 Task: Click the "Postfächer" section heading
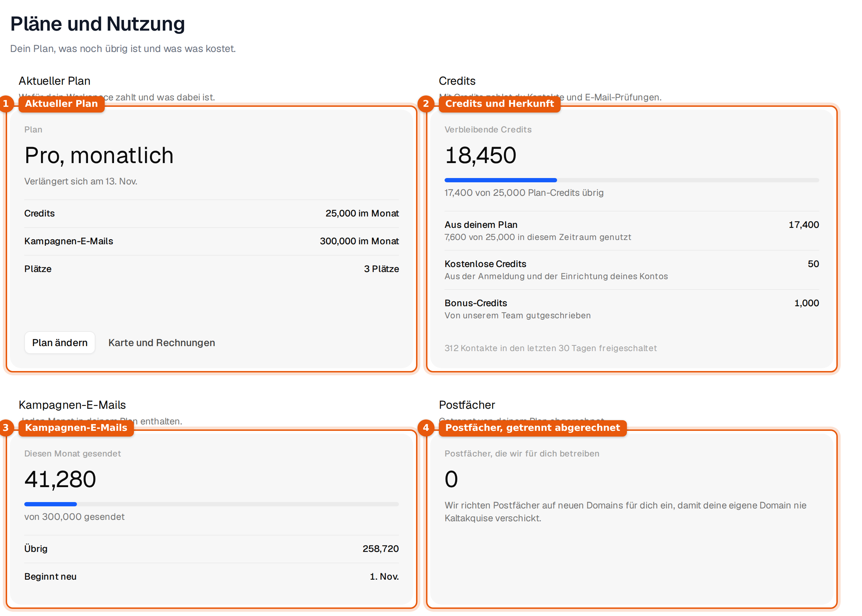tap(467, 405)
